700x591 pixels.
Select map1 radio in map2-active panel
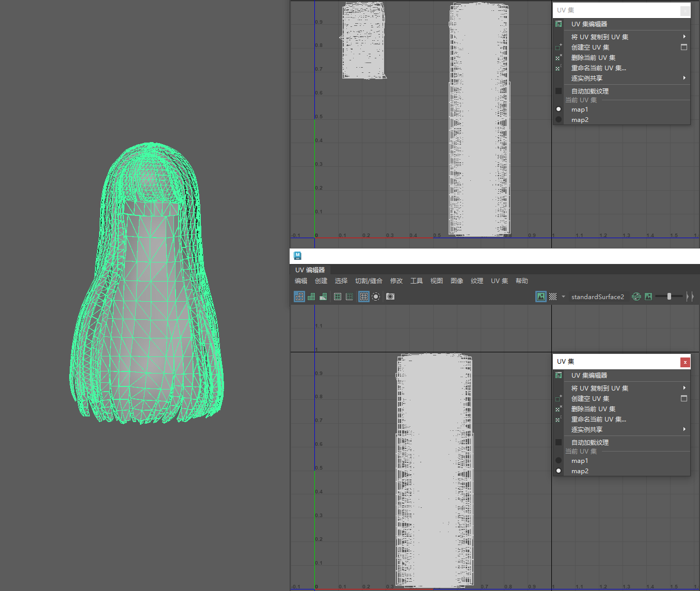point(559,460)
